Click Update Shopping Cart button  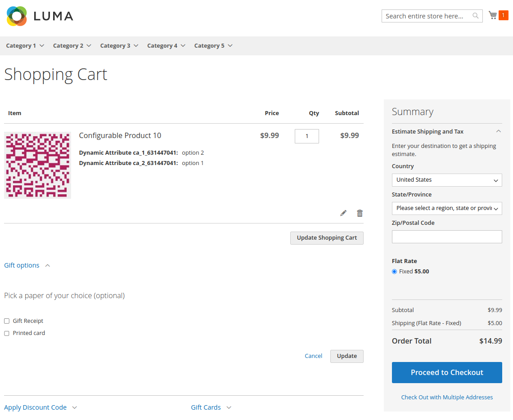pos(327,238)
